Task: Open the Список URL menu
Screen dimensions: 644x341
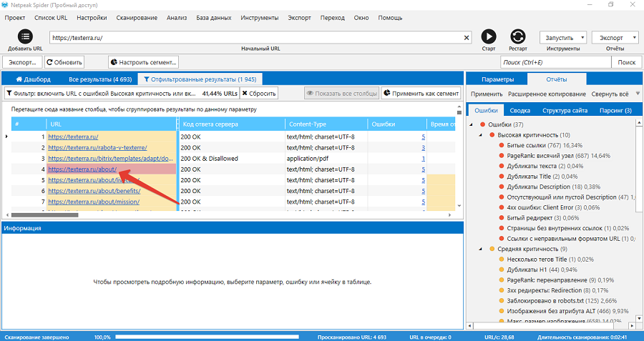Action: pyautogui.click(x=51, y=18)
